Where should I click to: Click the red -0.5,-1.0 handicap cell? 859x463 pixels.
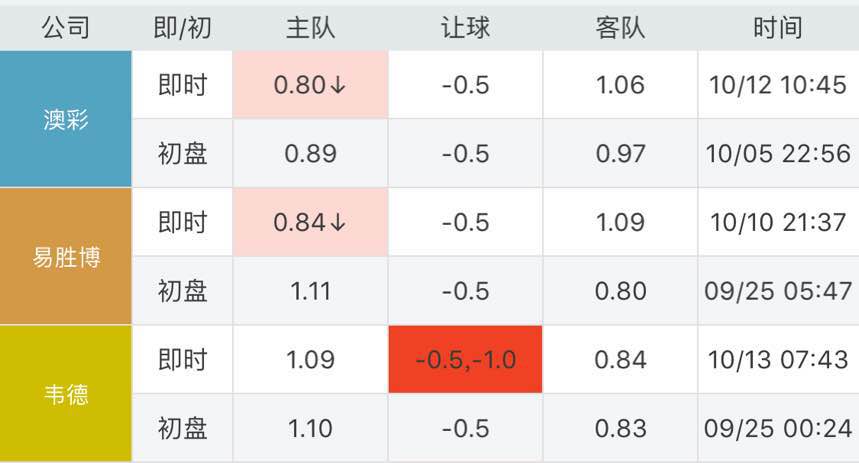click(466, 359)
